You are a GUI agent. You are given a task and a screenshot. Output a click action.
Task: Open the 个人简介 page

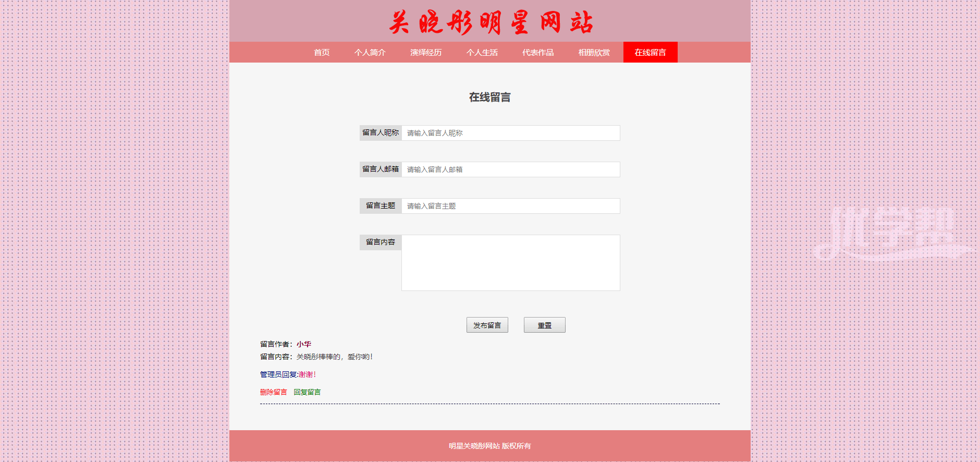370,52
